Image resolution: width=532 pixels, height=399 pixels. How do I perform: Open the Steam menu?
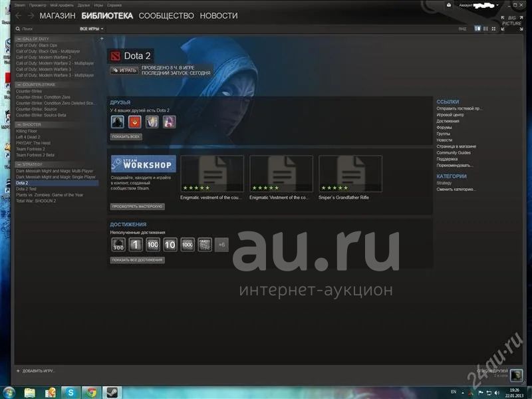coord(20,5)
